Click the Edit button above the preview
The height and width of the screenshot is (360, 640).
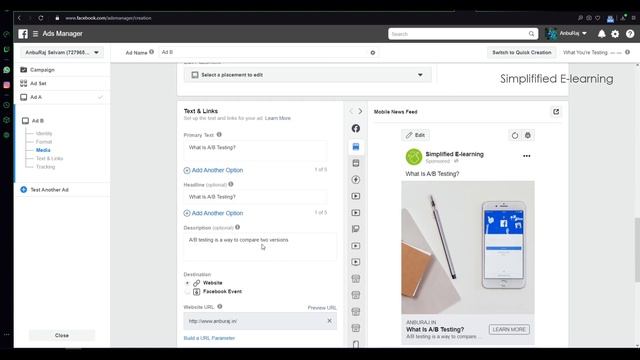tap(415, 135)
